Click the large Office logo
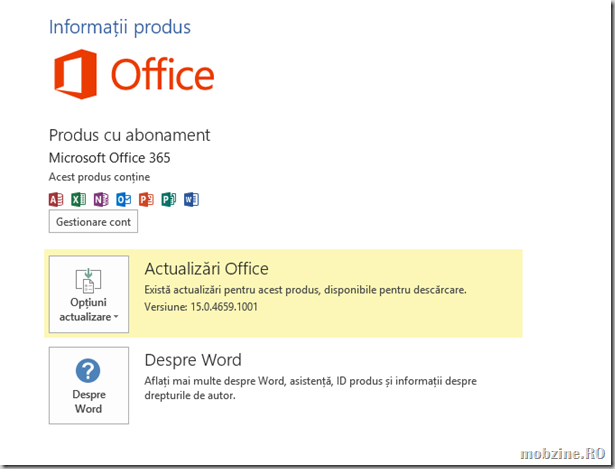The image size is (615, 469). 133,76
